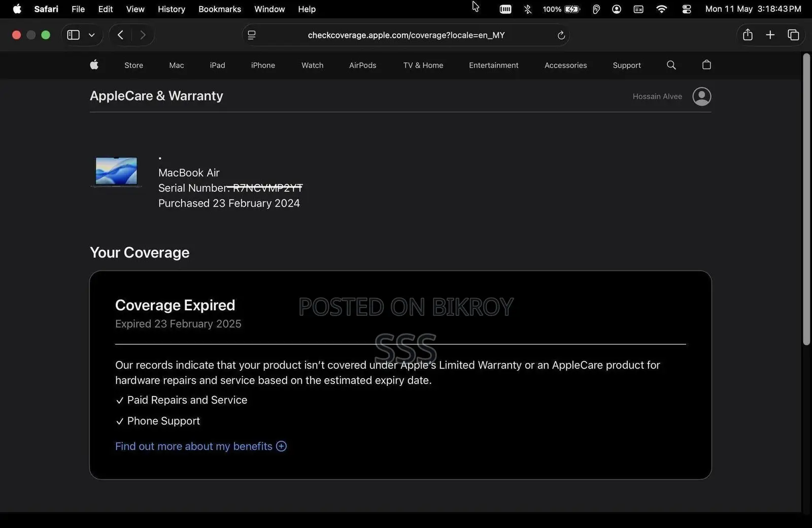Open the account profile avatar
This screenshot has width=812, height=528.
(x=702, y=96)
